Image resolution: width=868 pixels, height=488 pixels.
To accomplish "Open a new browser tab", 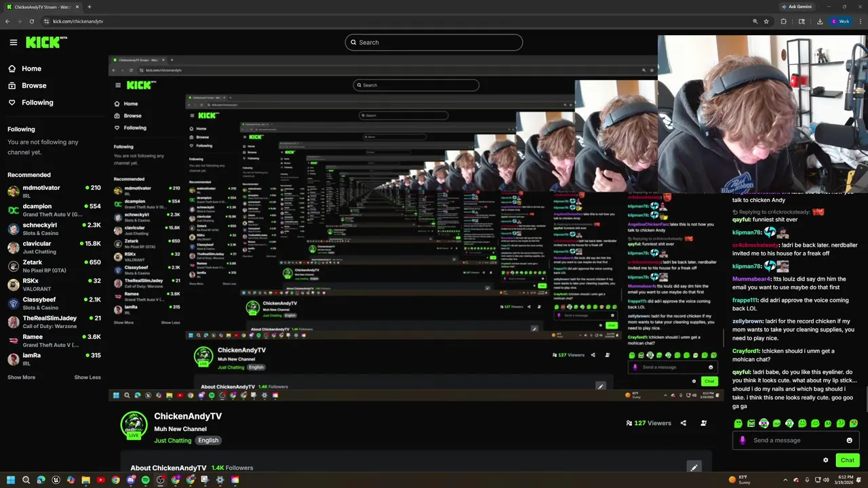I will point(90,7).
